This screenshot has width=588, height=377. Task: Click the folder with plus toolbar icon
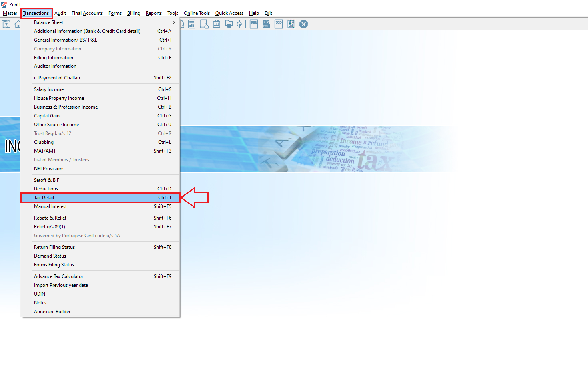coord(229,24)
